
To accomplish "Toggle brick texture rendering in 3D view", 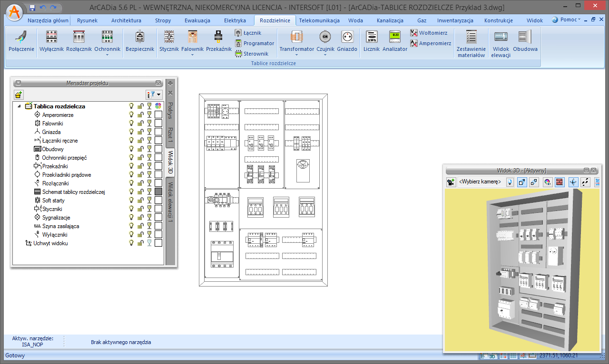I will tap(560, 182).
